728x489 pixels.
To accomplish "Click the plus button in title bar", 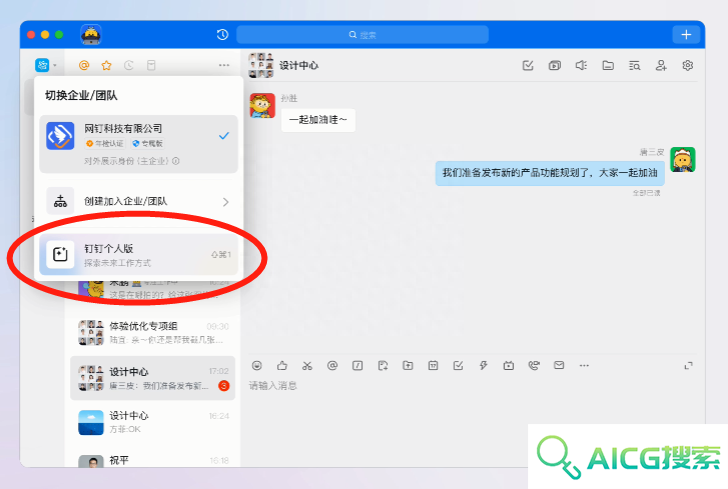I will pyautogui.click(x=686, y=34).
